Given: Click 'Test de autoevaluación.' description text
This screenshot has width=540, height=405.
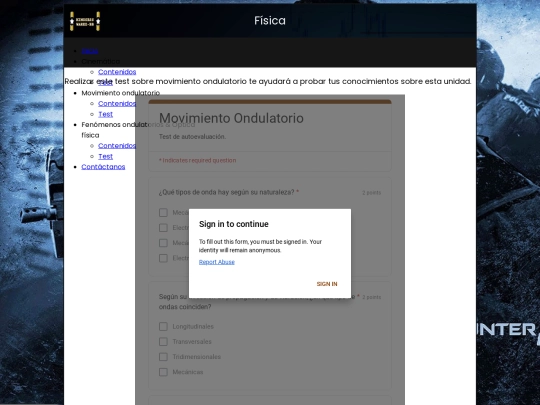Looking at the screenshot, I should [192, 137].
